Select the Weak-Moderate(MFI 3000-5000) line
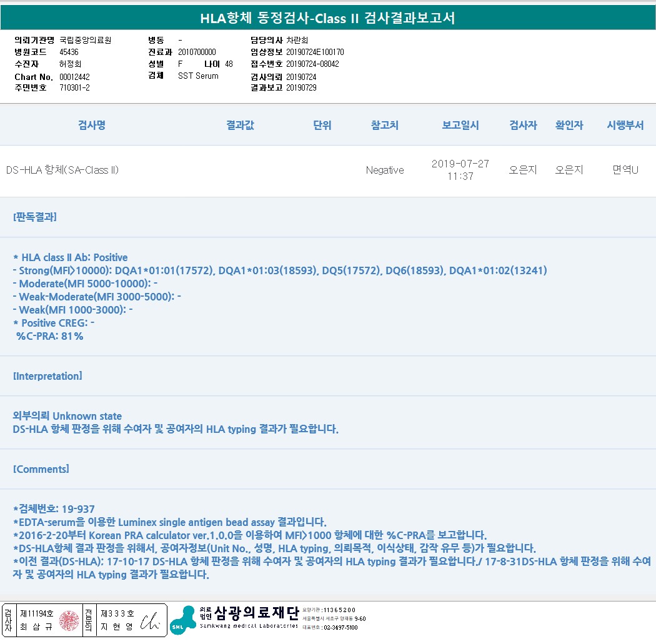Image resolution: width=656 pixels, height=644 pixels. click(97, 297)
